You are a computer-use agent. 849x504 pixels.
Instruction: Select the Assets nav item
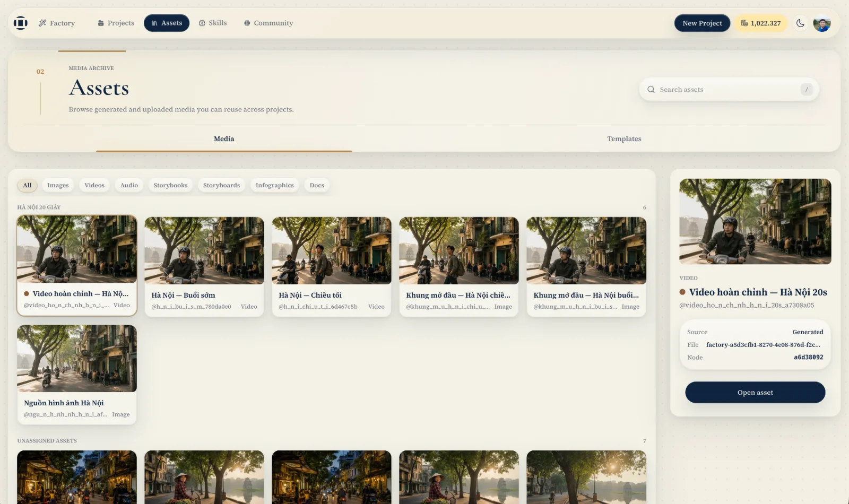tap(167, 23)
